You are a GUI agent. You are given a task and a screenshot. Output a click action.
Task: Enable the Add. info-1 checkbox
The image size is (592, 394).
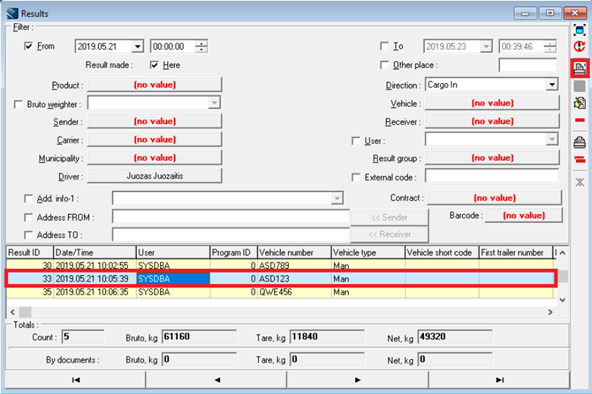point(28,199)
